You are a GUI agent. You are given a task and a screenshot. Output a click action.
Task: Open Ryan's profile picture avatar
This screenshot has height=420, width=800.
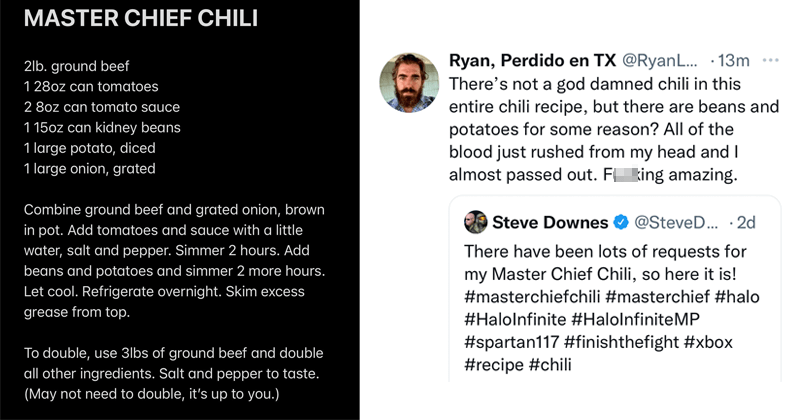[x=409, y=82]
